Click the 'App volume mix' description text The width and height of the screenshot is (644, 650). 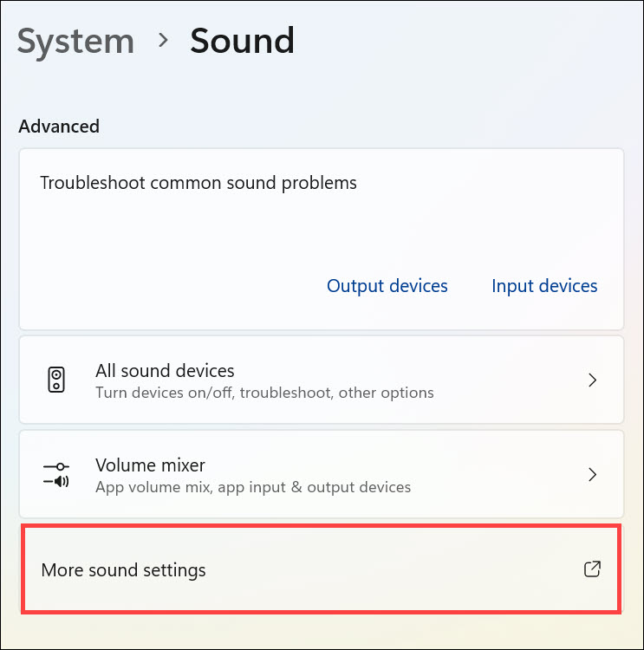pyautogui.click(x=253, y=487)
